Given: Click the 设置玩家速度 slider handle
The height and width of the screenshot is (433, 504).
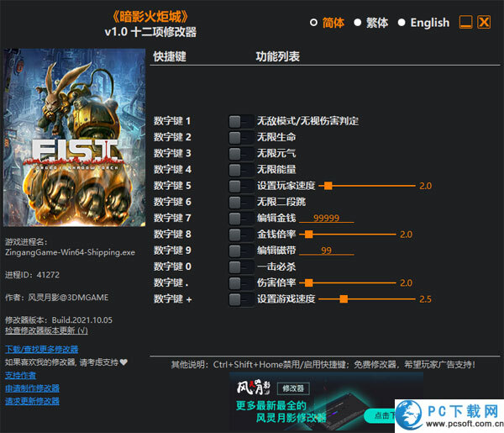Looking at the screenshot, I should pyautogui.click(x=328, y=186).
